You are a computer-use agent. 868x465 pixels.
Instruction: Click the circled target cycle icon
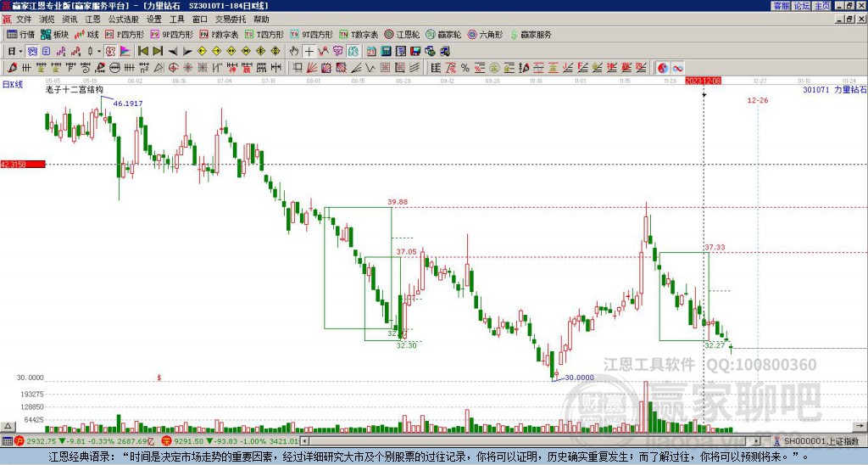point(173,68)
